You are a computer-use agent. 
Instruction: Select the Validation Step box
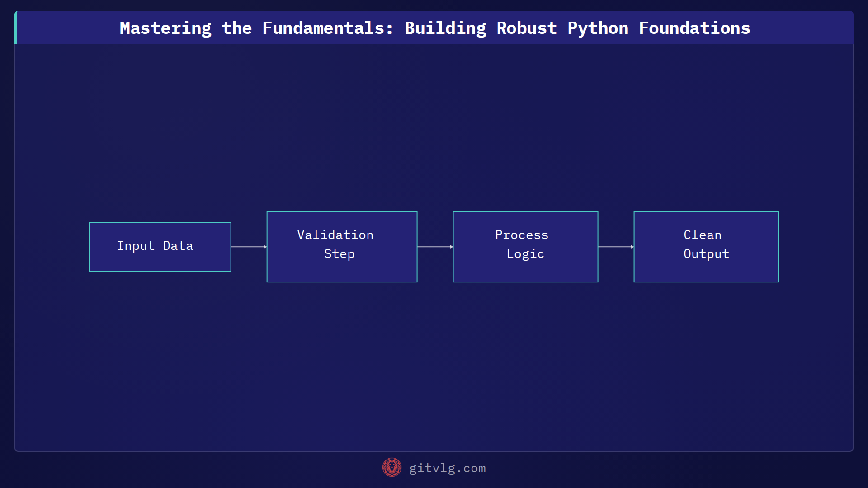coord(342,247)
